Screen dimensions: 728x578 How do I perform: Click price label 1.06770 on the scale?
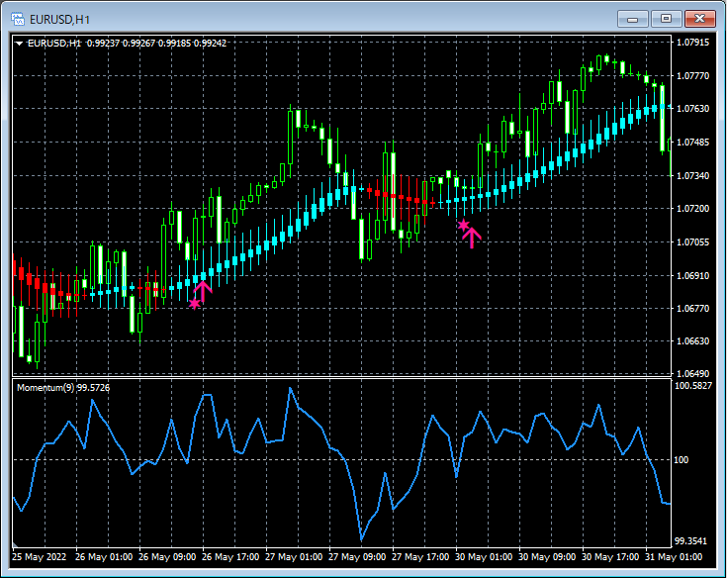[692, 309]
